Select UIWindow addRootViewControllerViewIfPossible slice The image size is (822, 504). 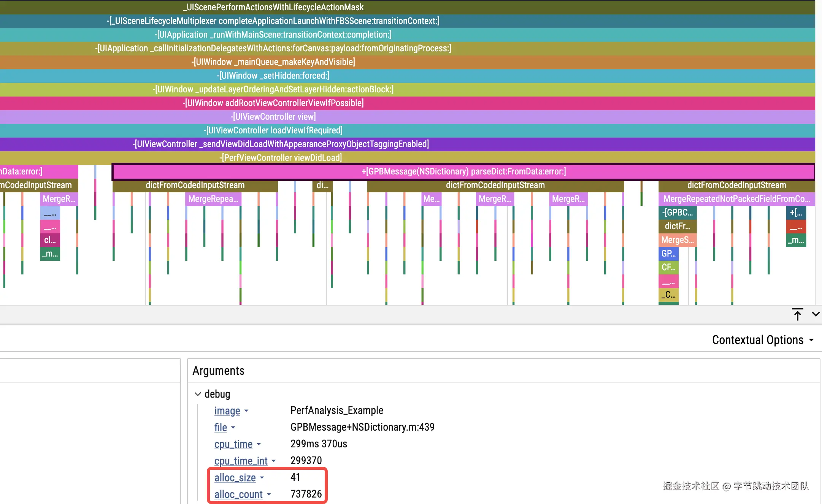pyautogui.click(x=273, y=103)
